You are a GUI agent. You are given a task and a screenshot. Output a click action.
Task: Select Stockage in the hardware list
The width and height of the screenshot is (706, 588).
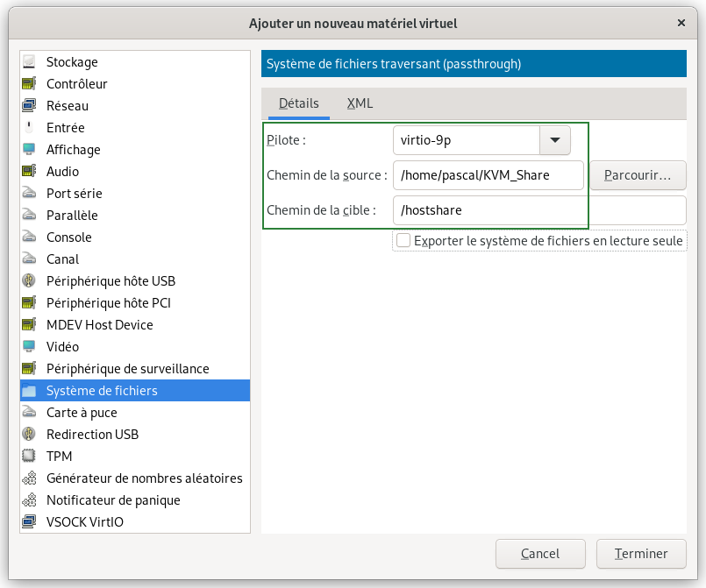[135, 61]
